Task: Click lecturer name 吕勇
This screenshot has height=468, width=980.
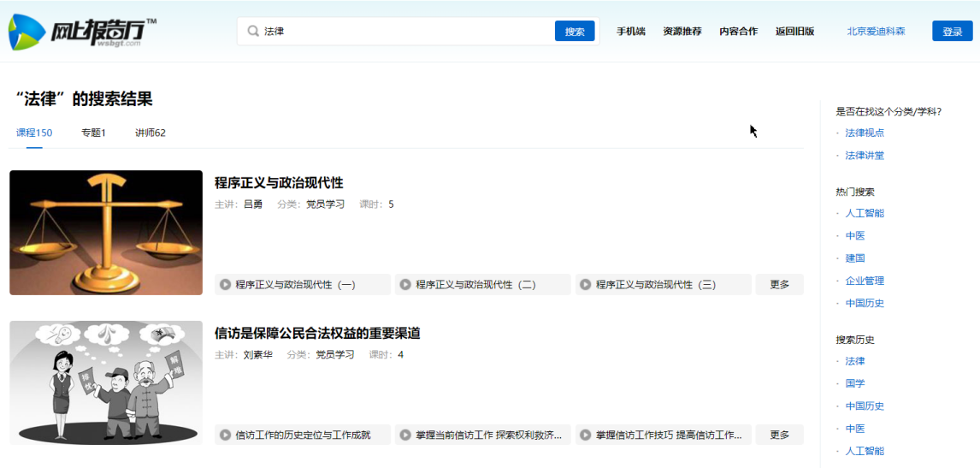Action: tap(253, 204)
